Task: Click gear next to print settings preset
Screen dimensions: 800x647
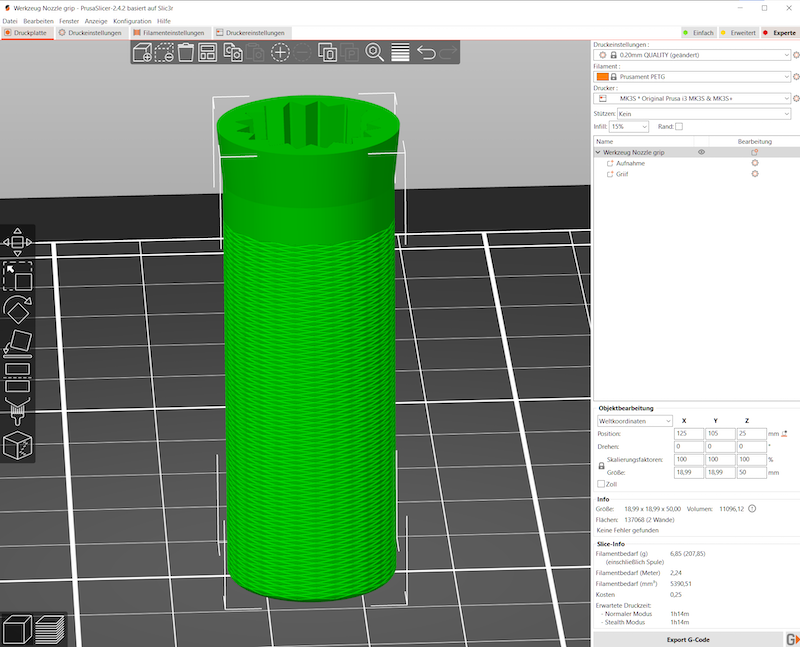Action: pos(796,55)
